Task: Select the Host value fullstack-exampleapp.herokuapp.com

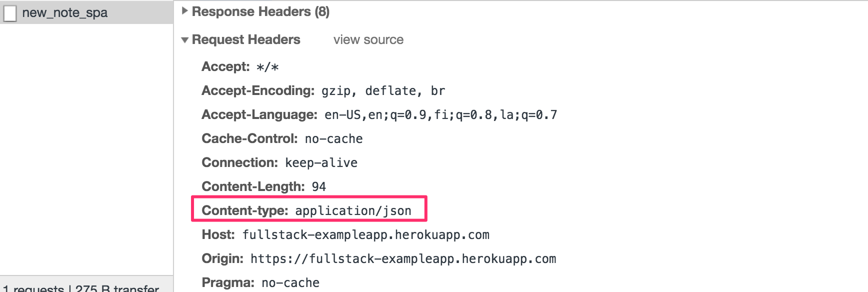Action: coord(365,235)
